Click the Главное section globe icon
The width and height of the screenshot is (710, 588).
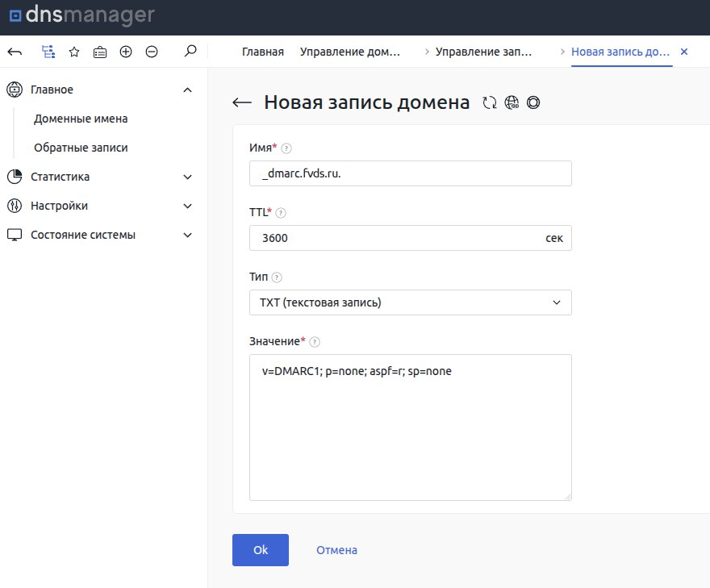pyautogui.click(x=15, y=90)
